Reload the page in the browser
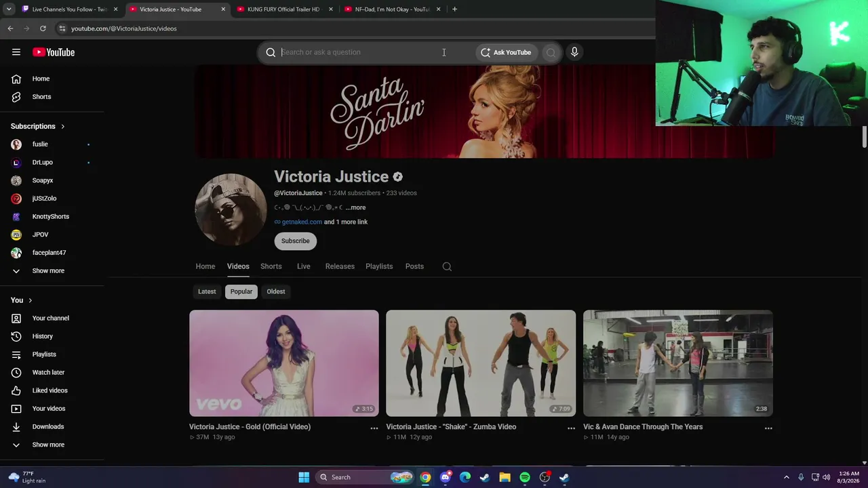 (43, 28)
